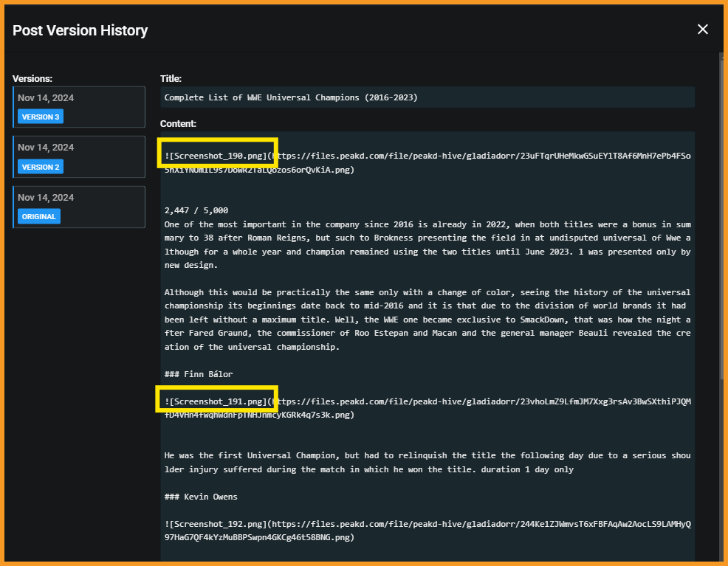728x566 pixels.
Task: Click the 'Title:' label
Action: [x=171, y=78]
